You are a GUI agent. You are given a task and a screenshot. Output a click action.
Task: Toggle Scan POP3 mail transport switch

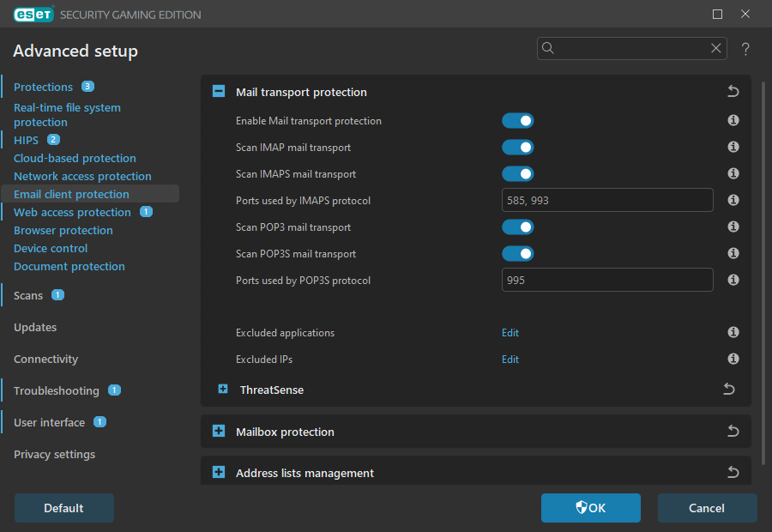pyautogui.click(x=518, y=227)
